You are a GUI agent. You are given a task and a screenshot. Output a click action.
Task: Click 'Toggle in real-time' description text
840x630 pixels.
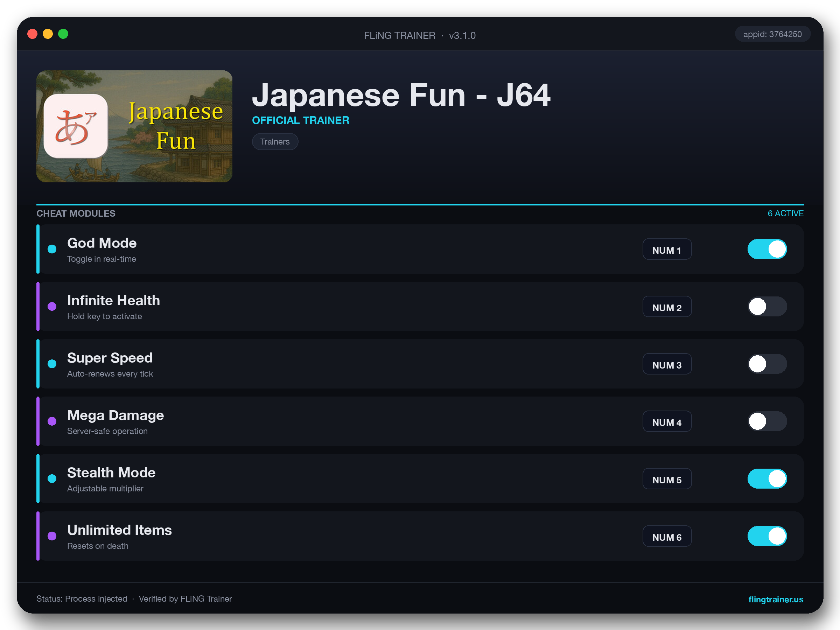click(101, 259)
